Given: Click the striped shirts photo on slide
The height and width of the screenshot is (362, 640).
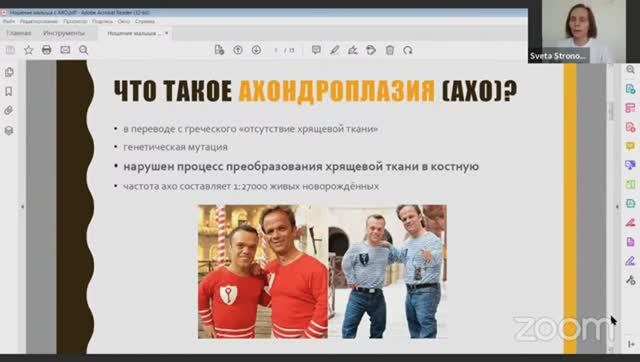Looking at the screenshot, I should click(388, 272).
